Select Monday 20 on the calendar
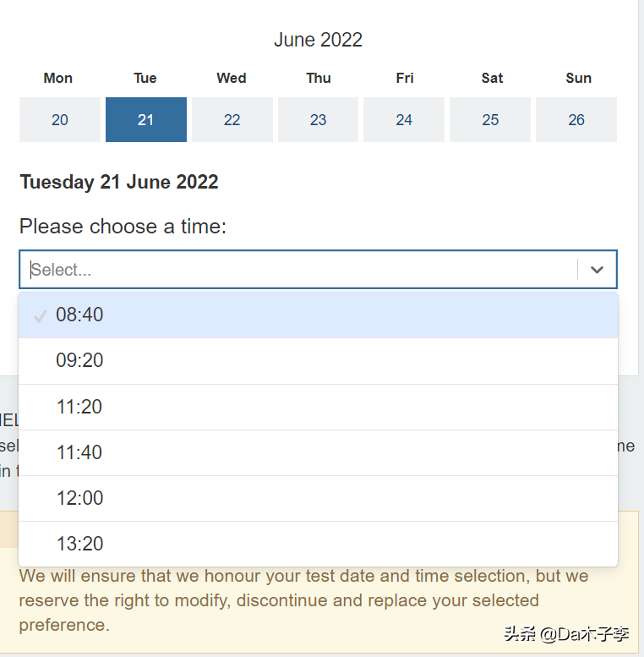The image size is (644, 657). click(60, 120)
